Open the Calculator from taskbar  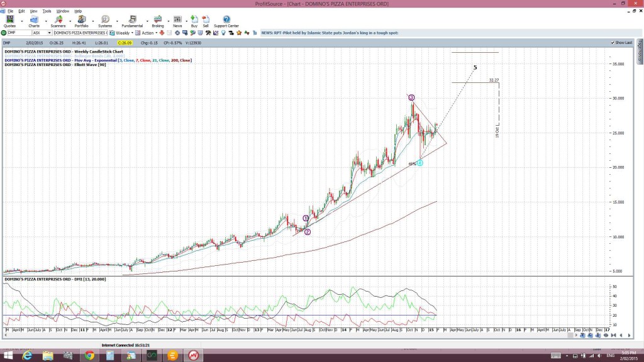coord(109,355)
